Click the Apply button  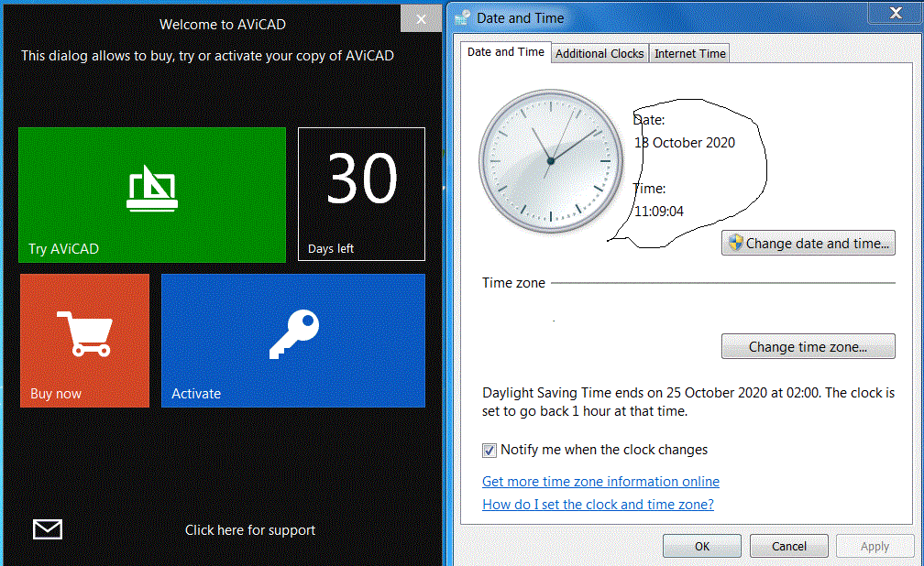tap(874, 547)
